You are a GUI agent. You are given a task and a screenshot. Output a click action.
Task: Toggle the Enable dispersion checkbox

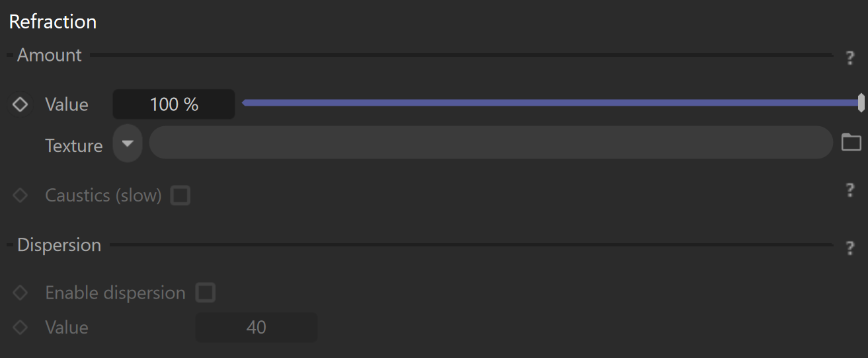pos(206,293)
